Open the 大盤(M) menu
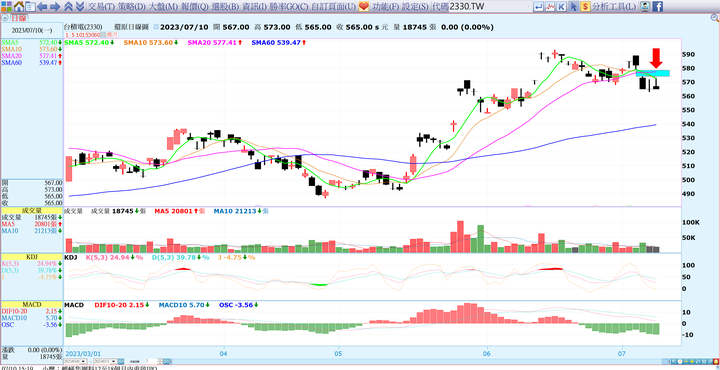Viewport: 720px width, 370px height. click(x=164, y=6)
